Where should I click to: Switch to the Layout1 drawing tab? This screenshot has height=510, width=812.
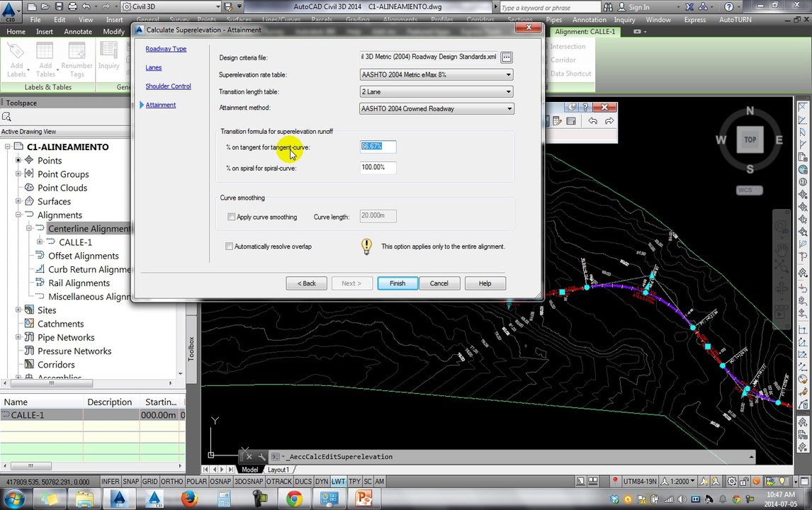278,470
